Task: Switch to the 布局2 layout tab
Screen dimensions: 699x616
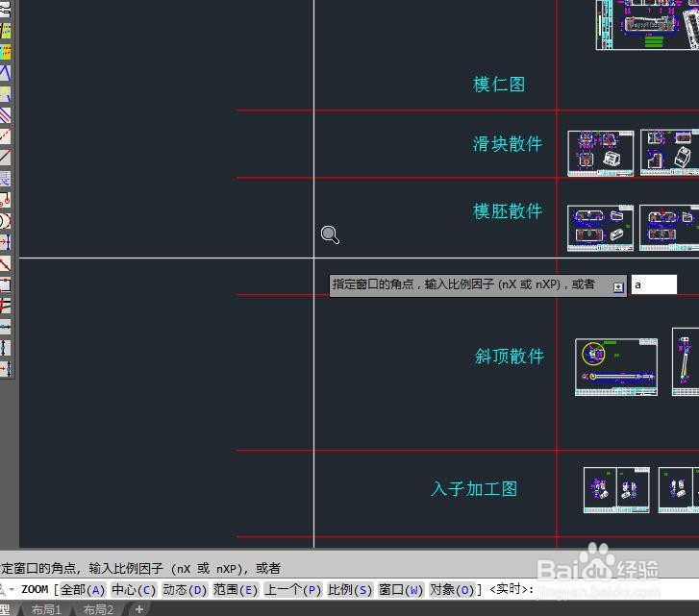Action: tap(98, 609)
